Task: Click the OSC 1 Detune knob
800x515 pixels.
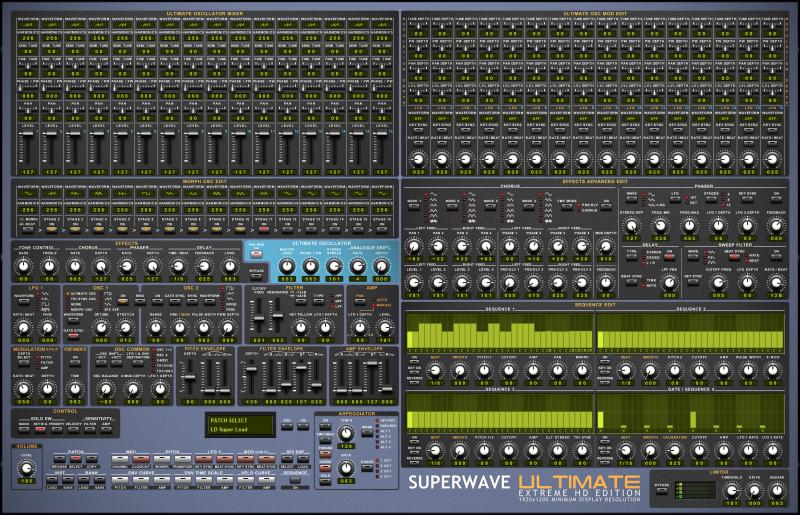Action: 102,328
